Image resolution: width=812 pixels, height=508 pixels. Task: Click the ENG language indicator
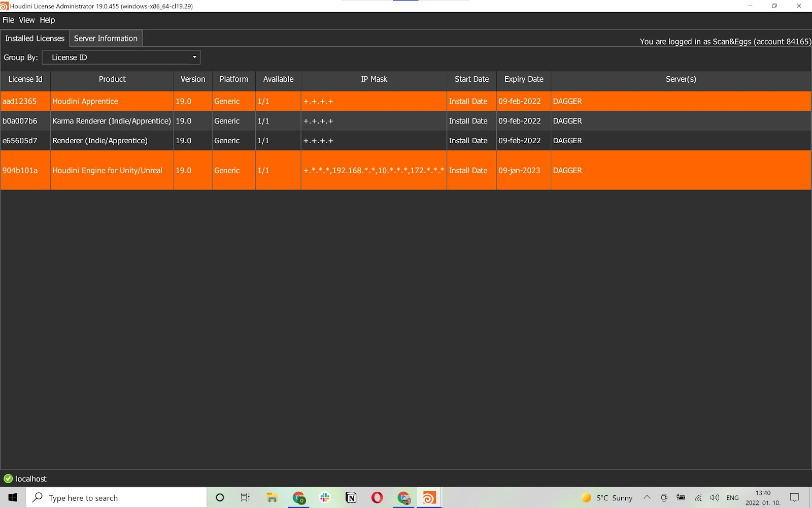click(x=732, y=498)
